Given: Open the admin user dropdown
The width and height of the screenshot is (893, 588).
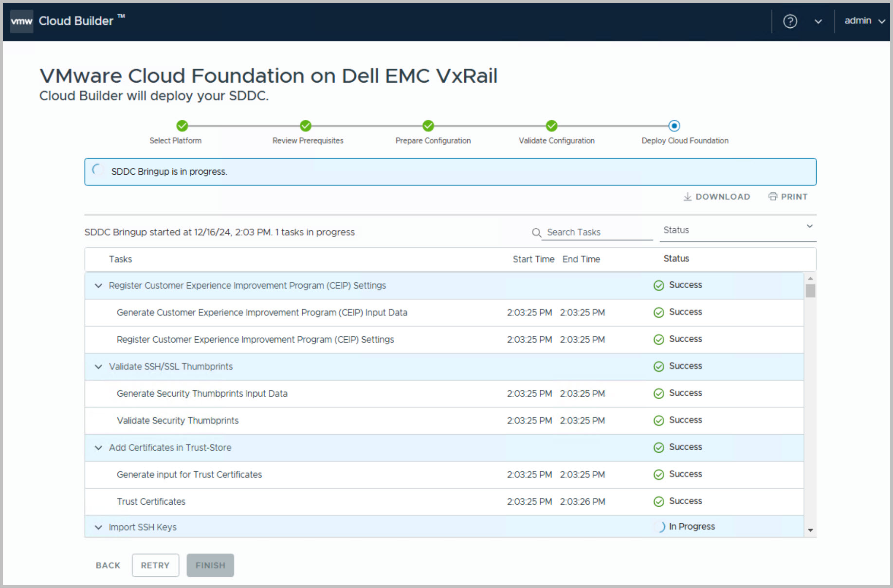Looking at the screenshot, I should click(864, 21).
